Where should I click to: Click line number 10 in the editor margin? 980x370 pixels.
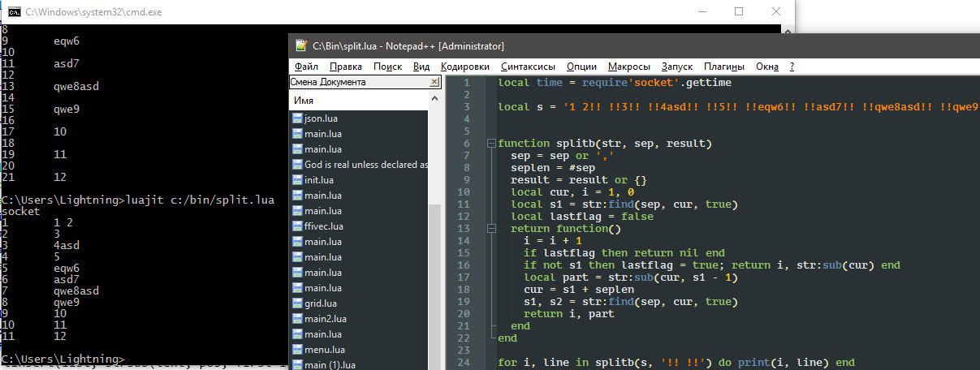tap(463, 192)
